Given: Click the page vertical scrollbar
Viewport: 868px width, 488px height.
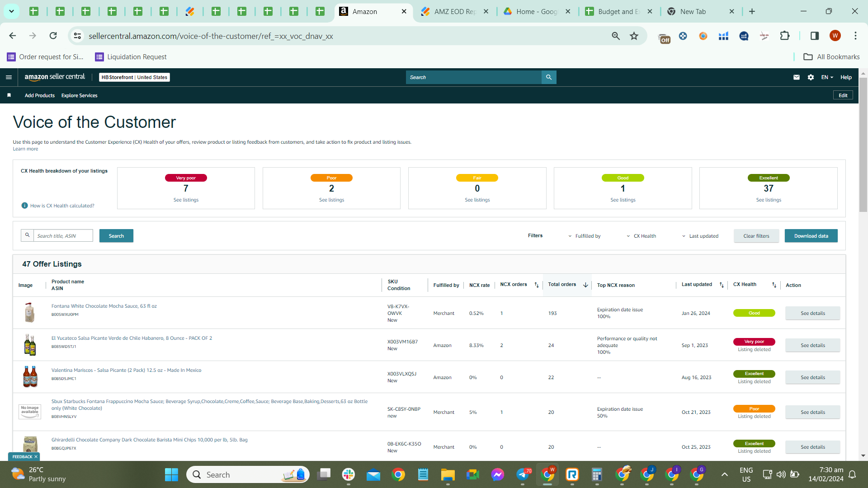Looking at the screenshot, I should [863, 145].
